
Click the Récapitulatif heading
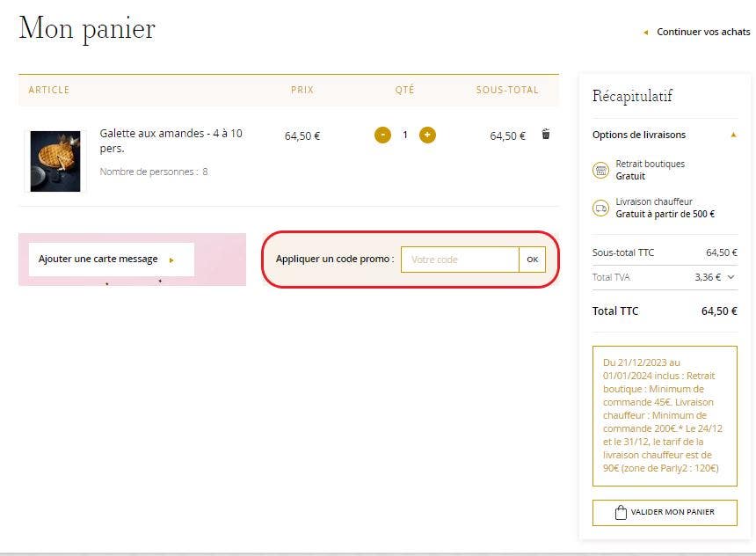pos(632,96)
